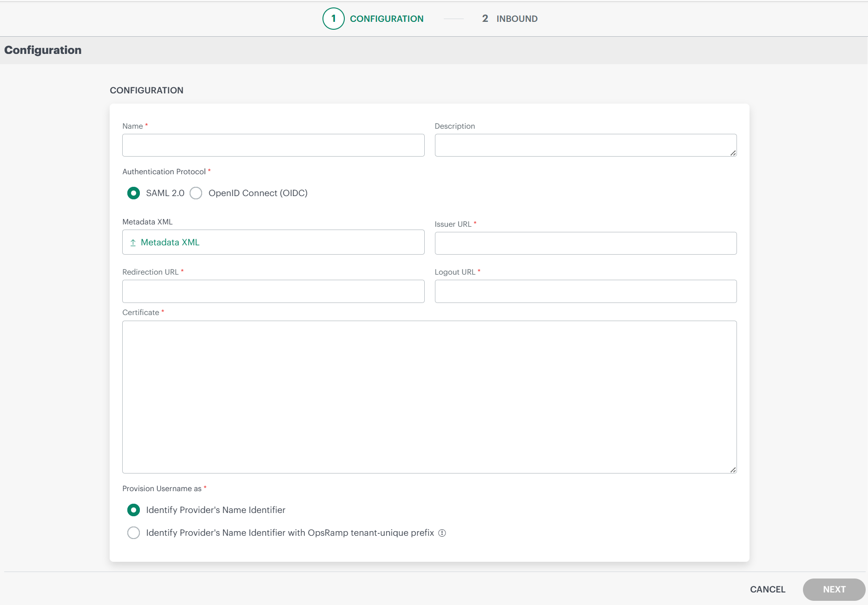Viewport: 868px width, 605px height.
Task: Click the resize handle of the Certificate textarea
Action: click(733, 469)
